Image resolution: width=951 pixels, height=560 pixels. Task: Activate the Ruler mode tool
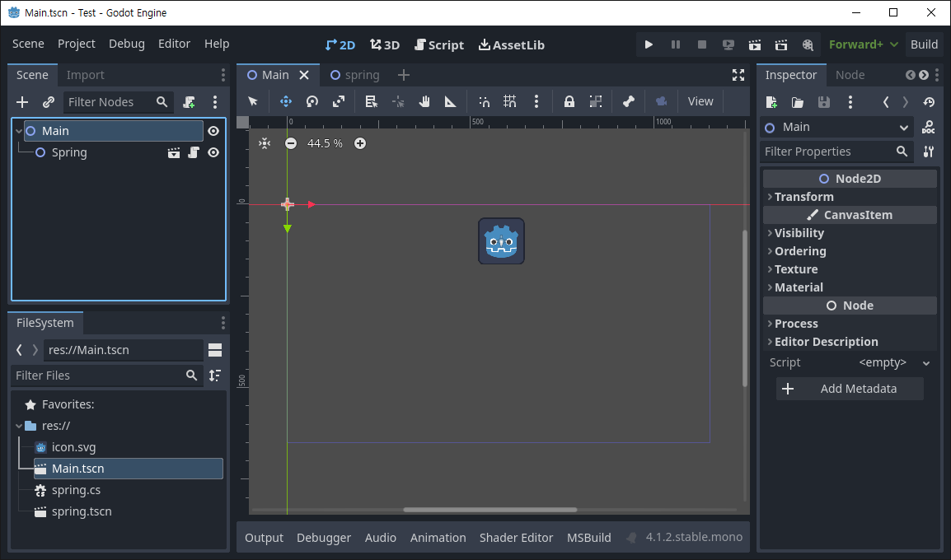tap(451, 101)
